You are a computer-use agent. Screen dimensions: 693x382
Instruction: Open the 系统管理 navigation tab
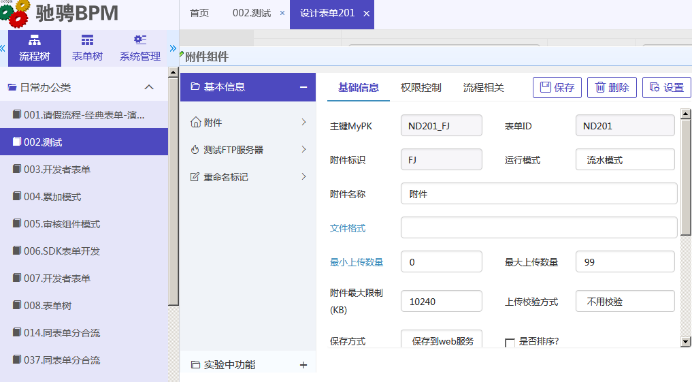140,49
